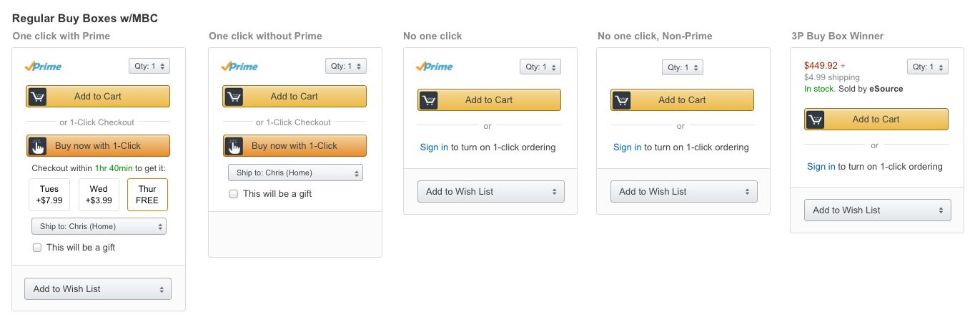Select the Thur FREE delivery option
980x335 pixels.
(147, 195)
